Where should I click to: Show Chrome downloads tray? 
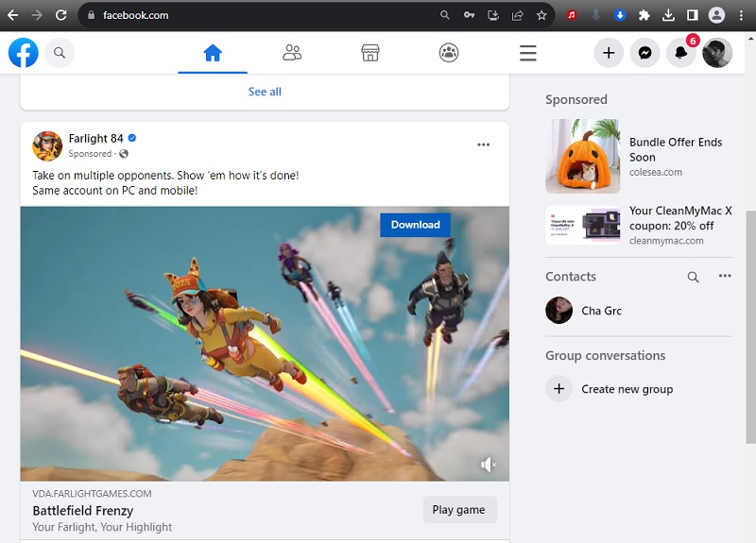tap(668, 15)
